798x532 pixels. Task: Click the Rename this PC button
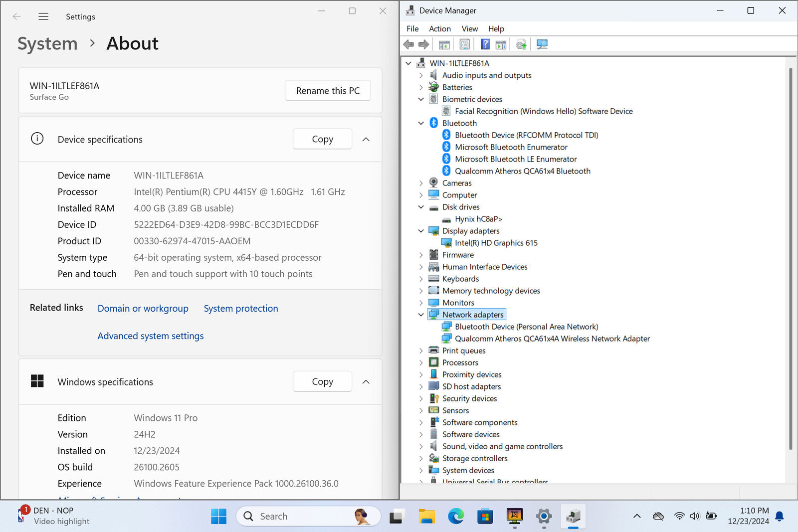(328, 91)
